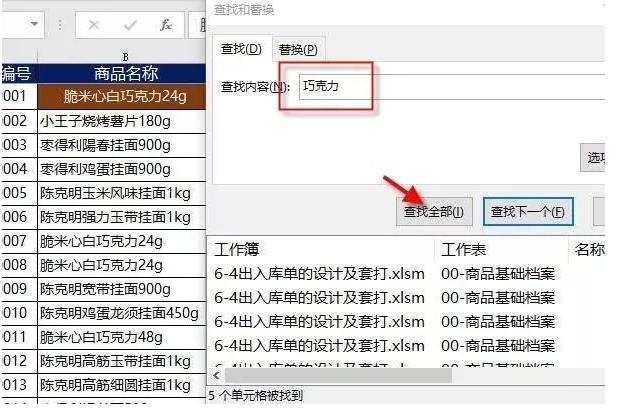Screen dimensions: 625x416
Task: Click the formula bar enter checkmark icon
Action: pyautogui.click(x=131, y=22)
